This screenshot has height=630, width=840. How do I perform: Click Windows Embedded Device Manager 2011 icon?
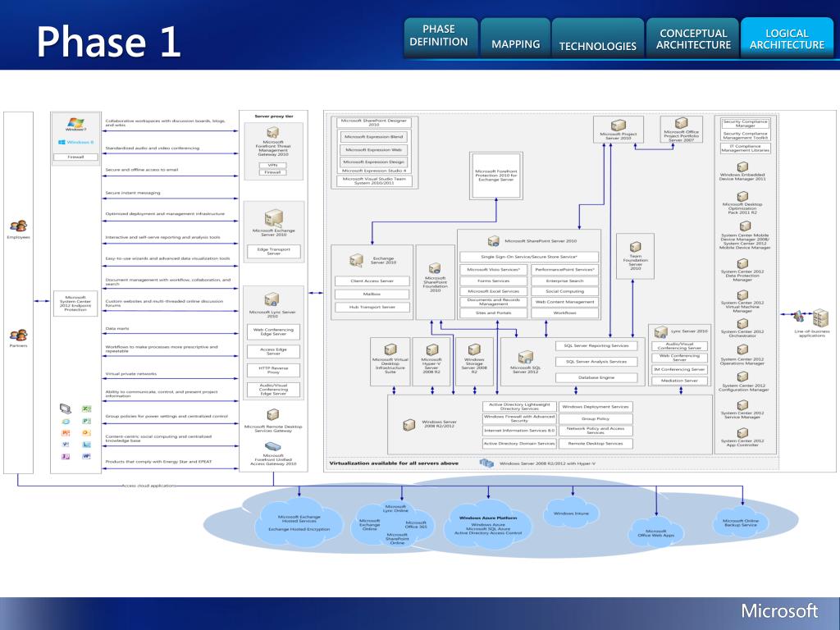(742, 167)
